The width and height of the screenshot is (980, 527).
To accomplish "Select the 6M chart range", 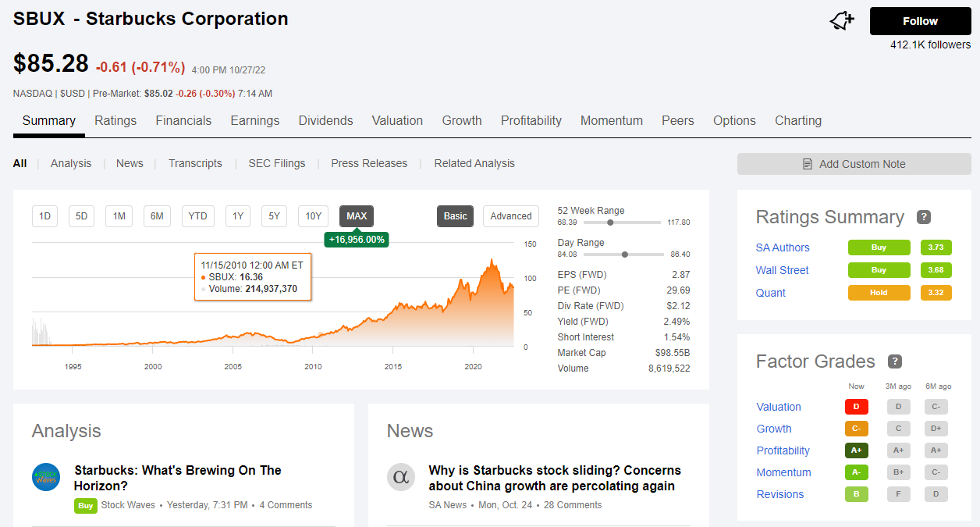I will [157, 216].
